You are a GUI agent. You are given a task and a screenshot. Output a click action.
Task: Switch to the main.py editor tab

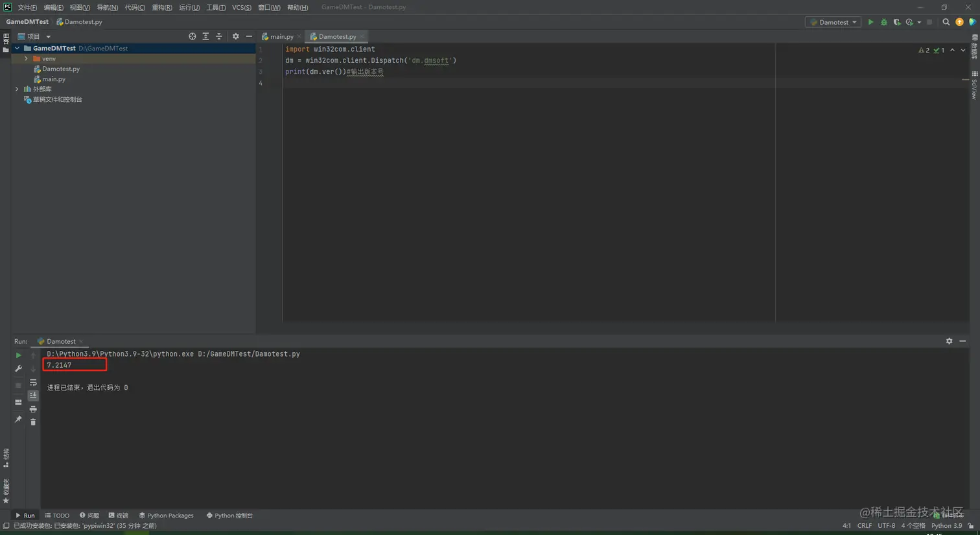pos(281,36)
